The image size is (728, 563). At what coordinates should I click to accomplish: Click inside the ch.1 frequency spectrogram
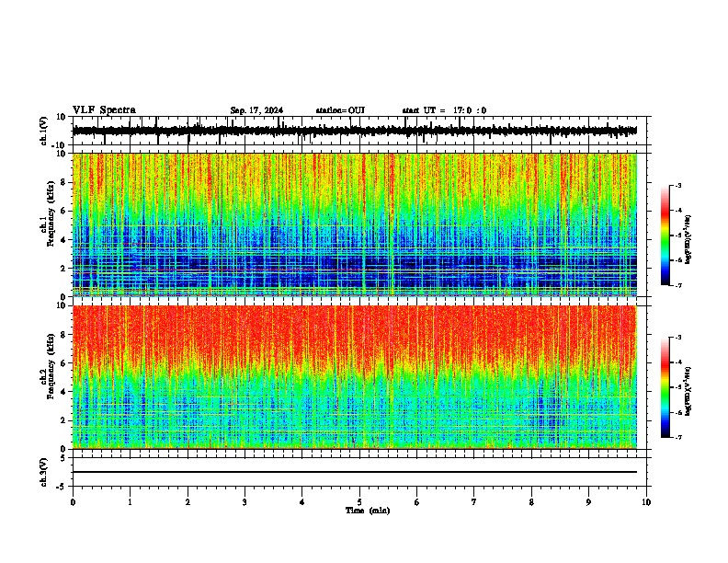[x=355, y=224]
